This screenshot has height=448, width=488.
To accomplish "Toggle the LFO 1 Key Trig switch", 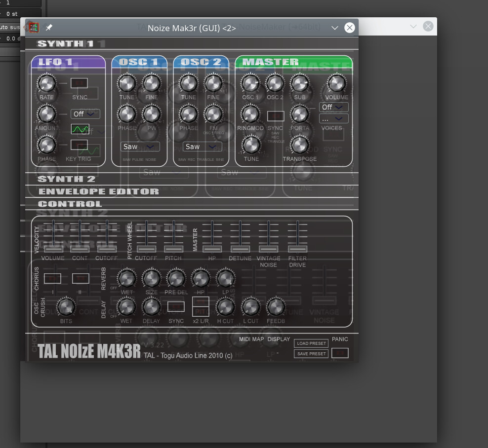I will (x=79, y=145).
